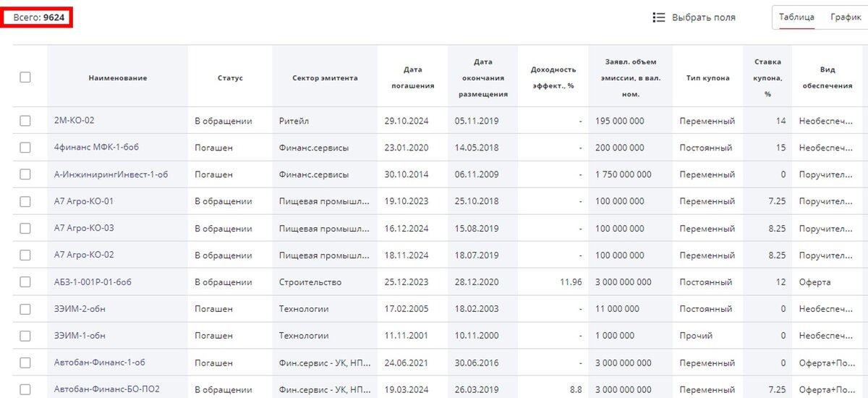Open the bond 2М-КО-02

(74, 121)
